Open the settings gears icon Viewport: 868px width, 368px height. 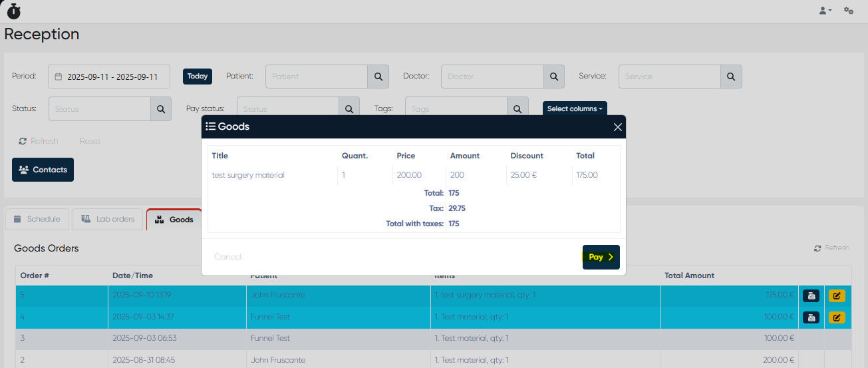849,11
